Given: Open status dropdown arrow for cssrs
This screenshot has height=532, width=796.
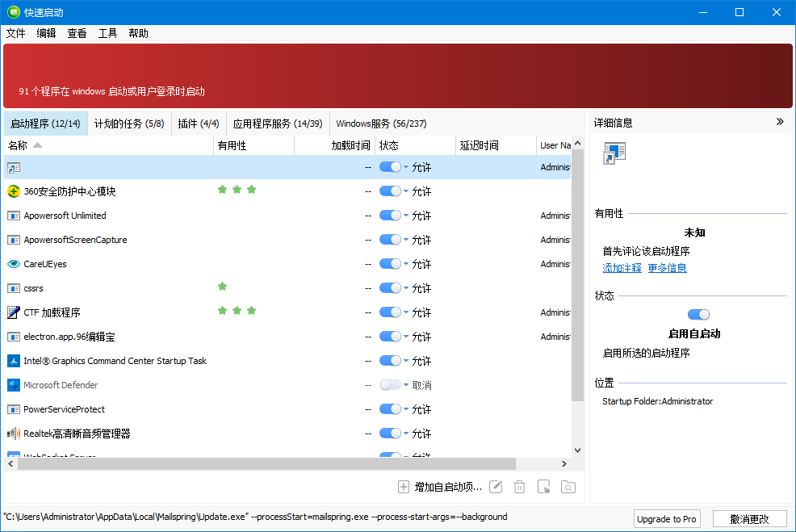Looking at the screenshot, I should [406, 289].
